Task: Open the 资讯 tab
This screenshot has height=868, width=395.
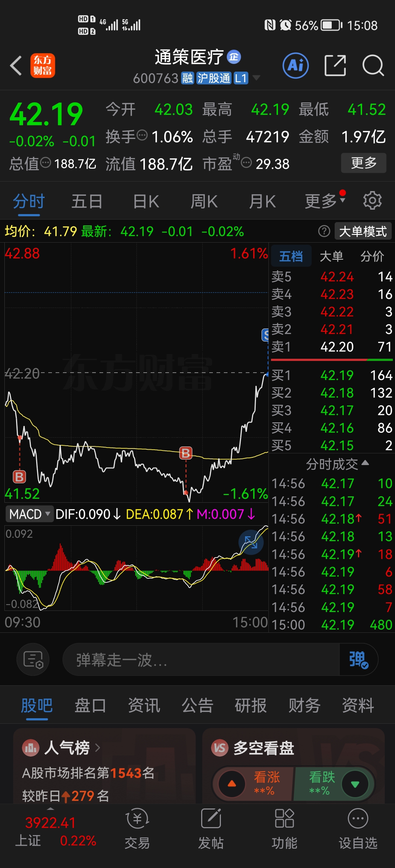Action: tap(144, 705)
